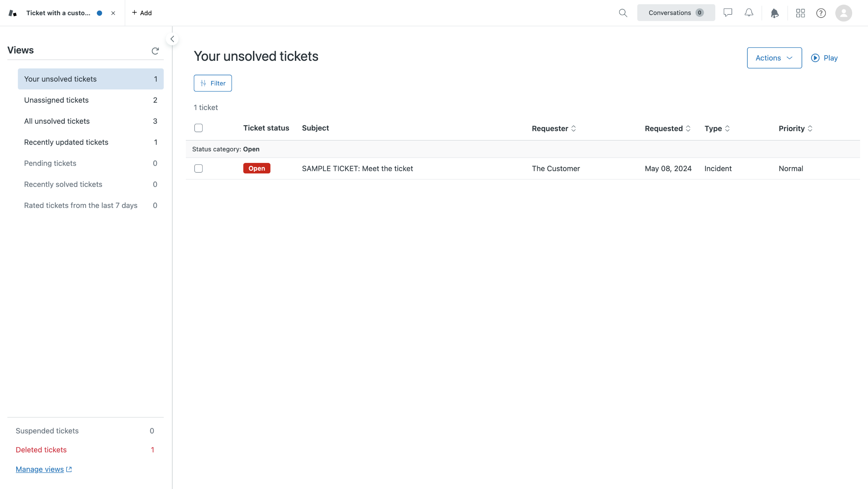The image size is (868, 489).
Task: Collapse the Views sidebar panel
Action: (172, 39)
